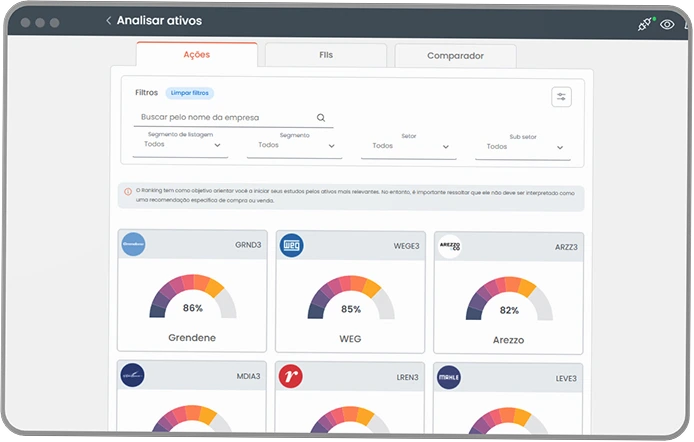Click the Grendene 86% gauge chart

tap(193, 296)
